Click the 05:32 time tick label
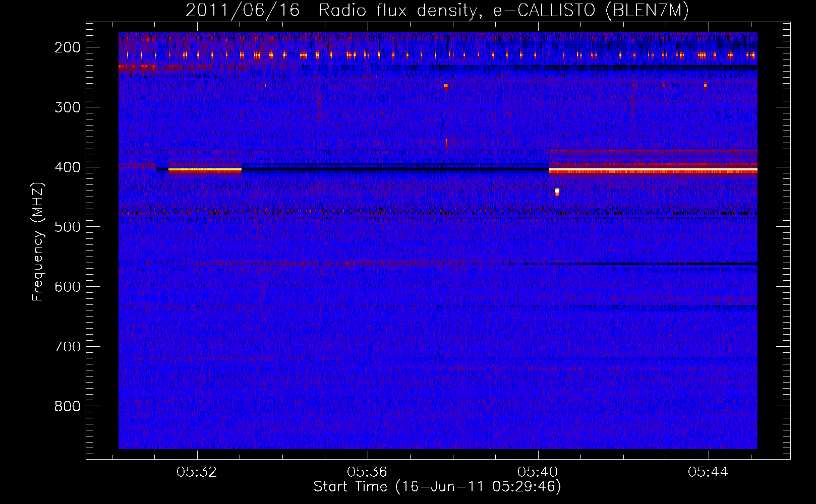Viewport: 816px width, 504px height. coord(197,472)
